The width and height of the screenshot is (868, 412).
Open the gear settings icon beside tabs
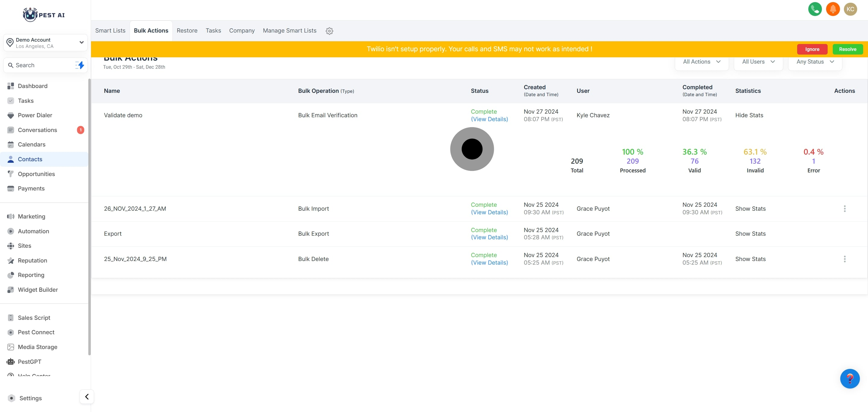click(x=329, y=31)
